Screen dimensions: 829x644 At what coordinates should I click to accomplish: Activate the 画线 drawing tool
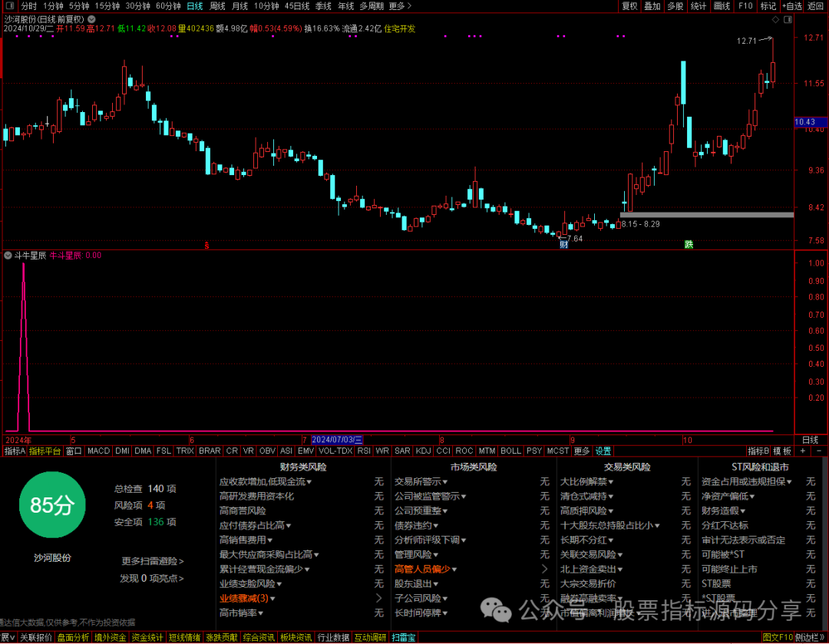coord(721,6)
